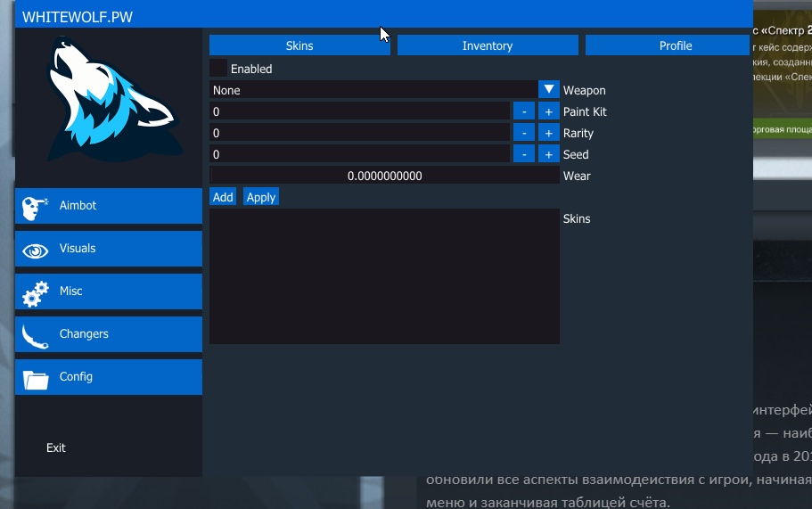
Task: Enable the skin changer checkbox
Action: pyautogui.click(x=218, y=69)
